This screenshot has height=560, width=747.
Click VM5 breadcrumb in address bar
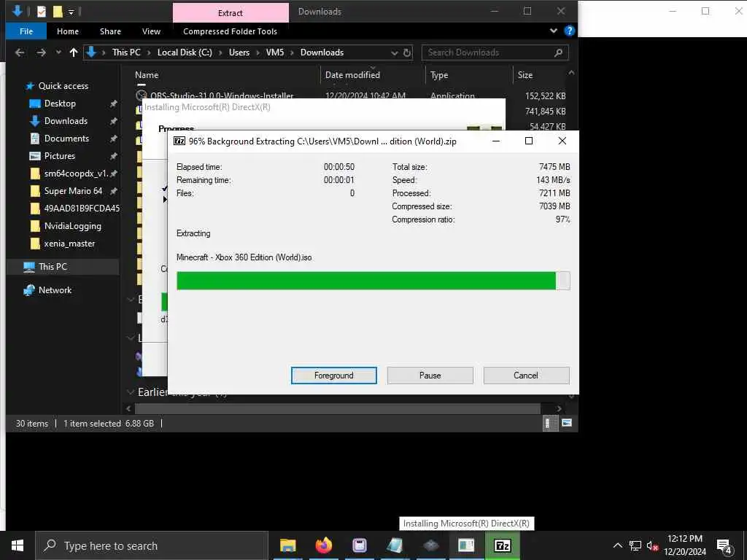coord(275,52)
